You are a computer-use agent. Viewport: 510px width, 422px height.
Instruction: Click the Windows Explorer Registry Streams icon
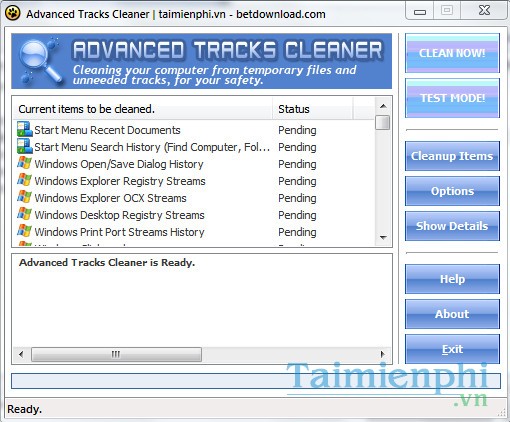[24, 180]
